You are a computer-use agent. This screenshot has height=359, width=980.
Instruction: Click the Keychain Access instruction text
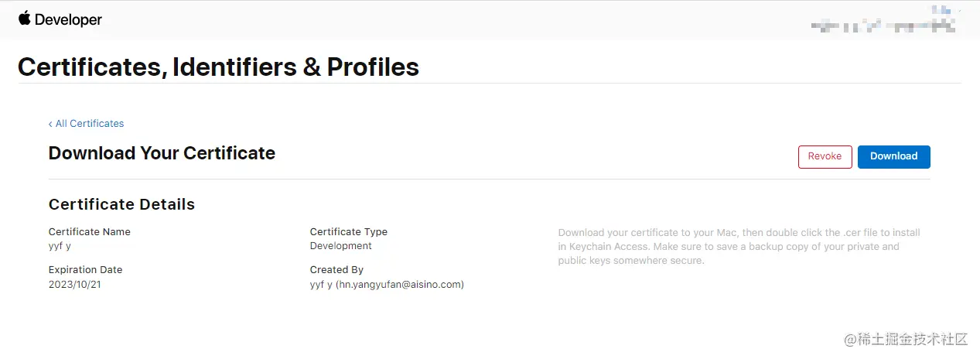point(739,247)
